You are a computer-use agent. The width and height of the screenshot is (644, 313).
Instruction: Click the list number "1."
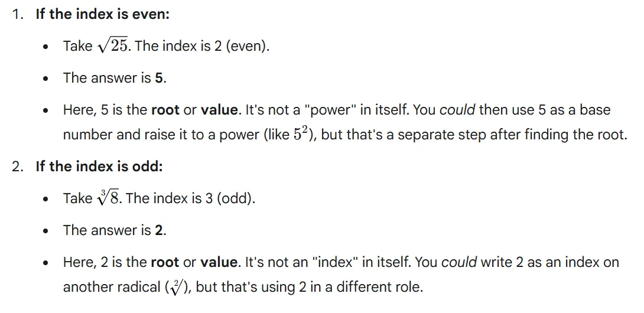click(x=18, y=14)
